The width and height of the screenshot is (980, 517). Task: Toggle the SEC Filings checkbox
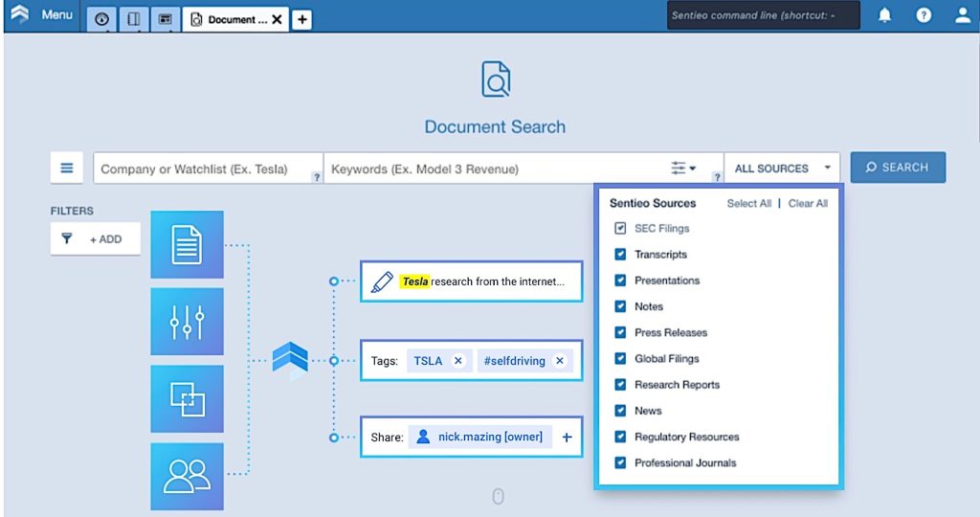[620, 229]
